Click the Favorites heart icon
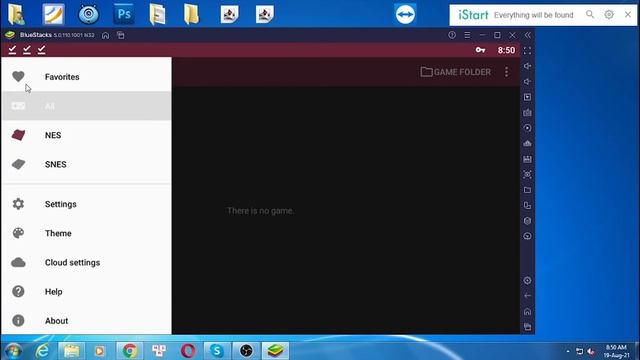 [18, 76]
